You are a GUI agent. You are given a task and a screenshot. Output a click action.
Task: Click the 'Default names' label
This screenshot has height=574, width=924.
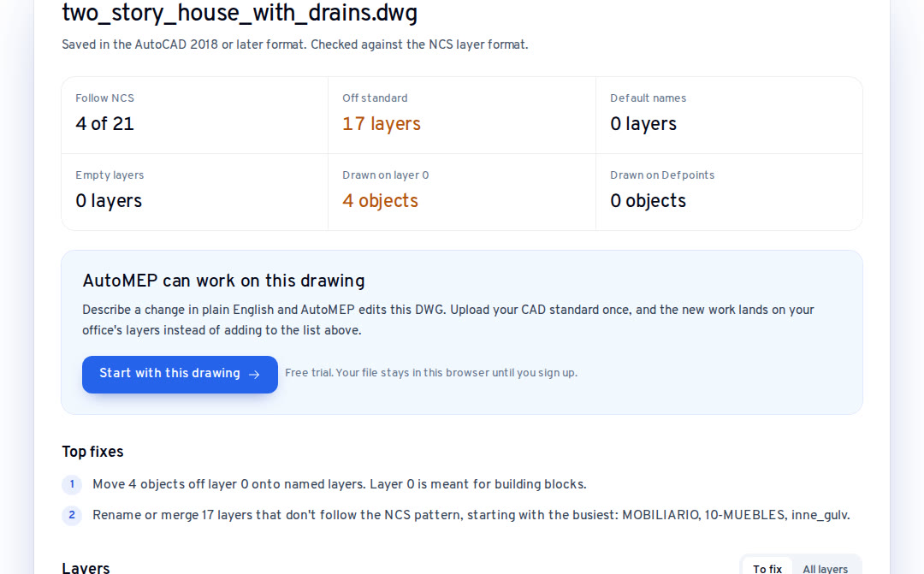[649, 98]
